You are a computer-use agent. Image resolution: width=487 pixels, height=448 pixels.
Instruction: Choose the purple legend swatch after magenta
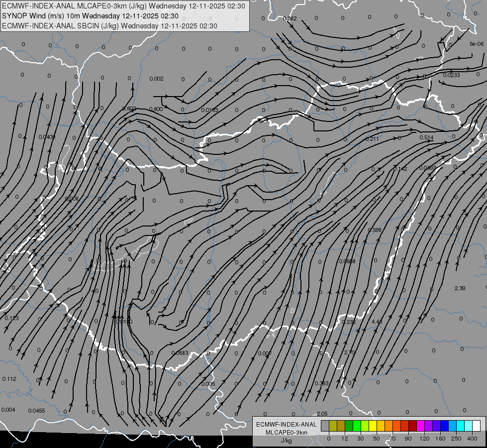pyautogui.click(x=429, y=426)
